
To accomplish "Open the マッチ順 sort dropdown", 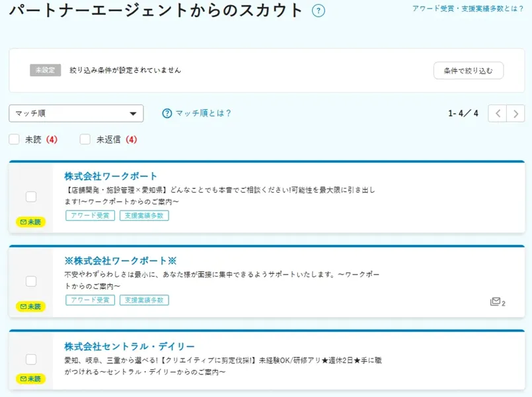I will pyautogui.click(x=76, y=113).
